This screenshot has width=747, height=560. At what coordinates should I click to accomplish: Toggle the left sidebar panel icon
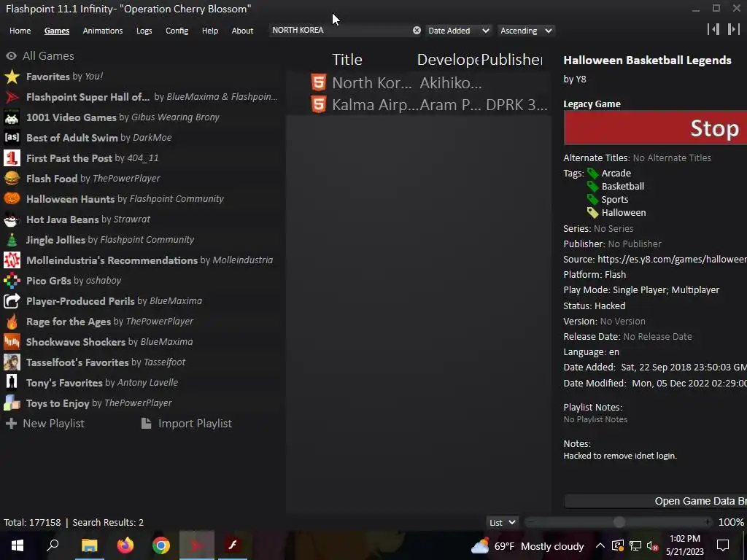pos(713,29)
